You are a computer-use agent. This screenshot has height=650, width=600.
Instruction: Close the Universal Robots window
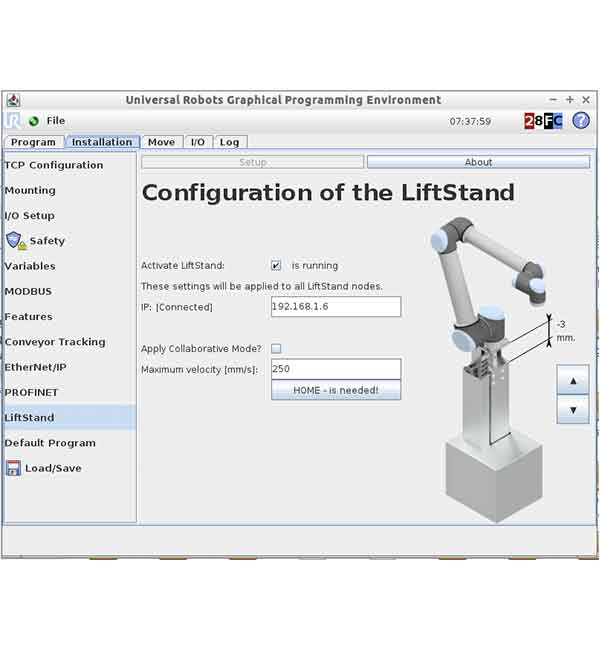click(585, 99)
